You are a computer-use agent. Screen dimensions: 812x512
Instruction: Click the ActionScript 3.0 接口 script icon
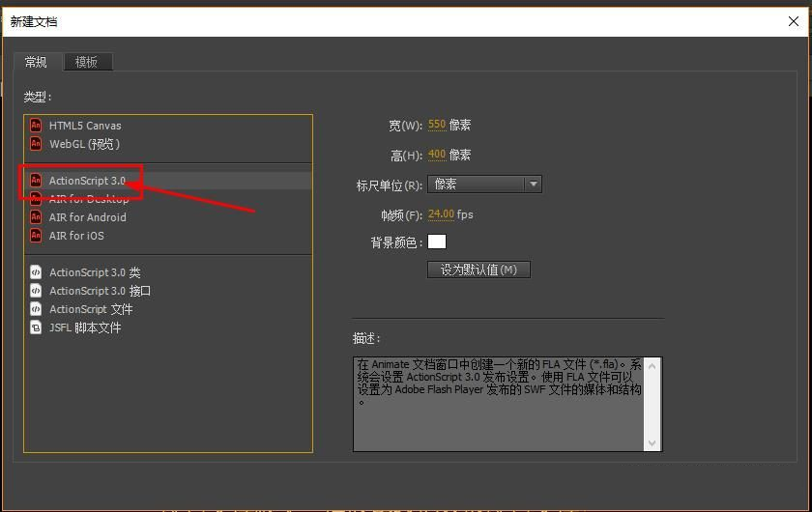36,291
